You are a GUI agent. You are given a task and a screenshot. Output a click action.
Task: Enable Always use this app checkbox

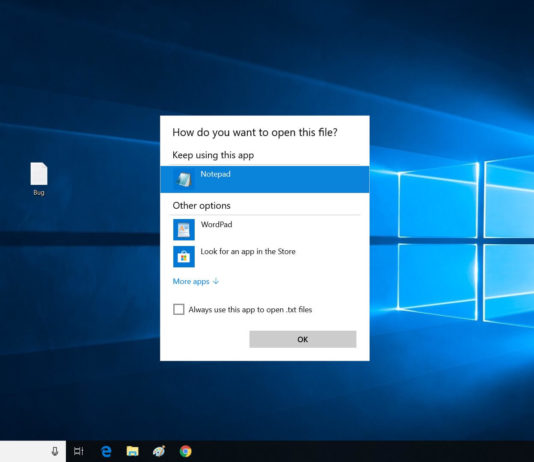(x=179, y=309)
